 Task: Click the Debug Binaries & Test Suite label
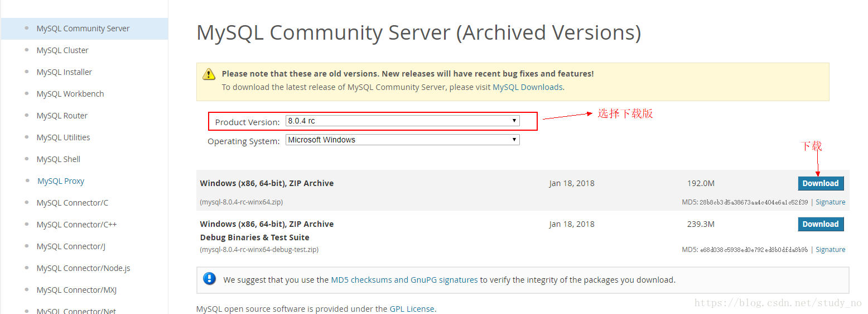pyautogui.click(x=254, y=237)
